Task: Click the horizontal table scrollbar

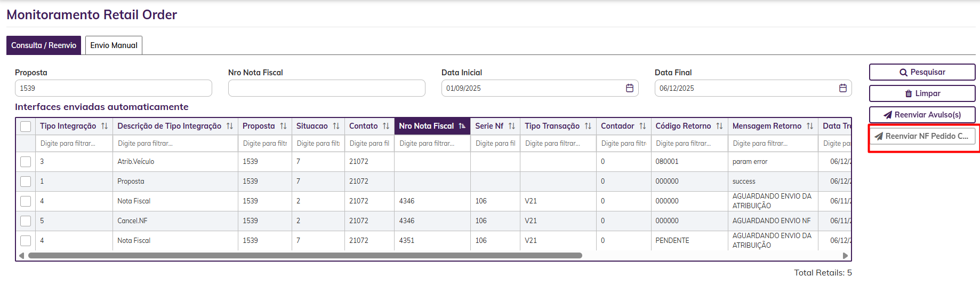Action: (305, 256)
